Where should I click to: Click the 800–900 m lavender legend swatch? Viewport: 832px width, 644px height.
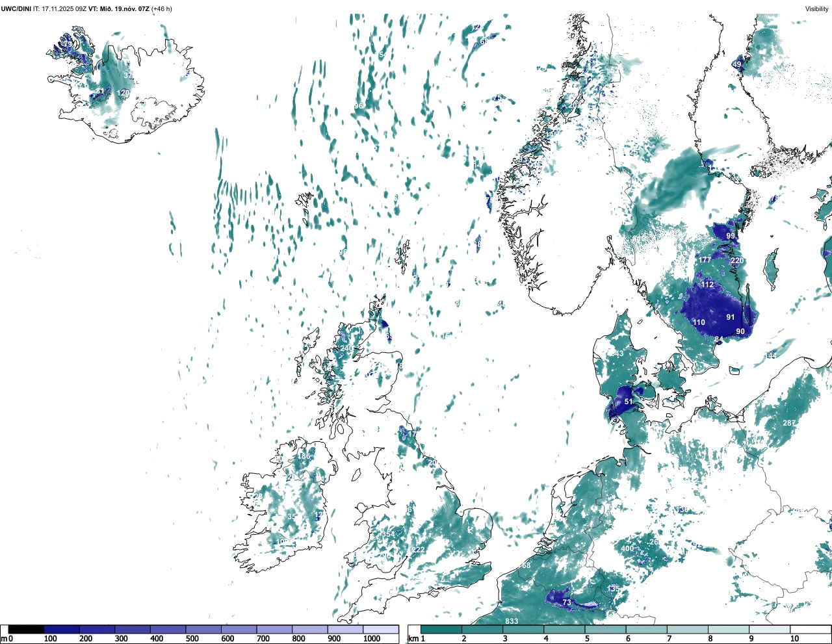(x=310, y=630)
